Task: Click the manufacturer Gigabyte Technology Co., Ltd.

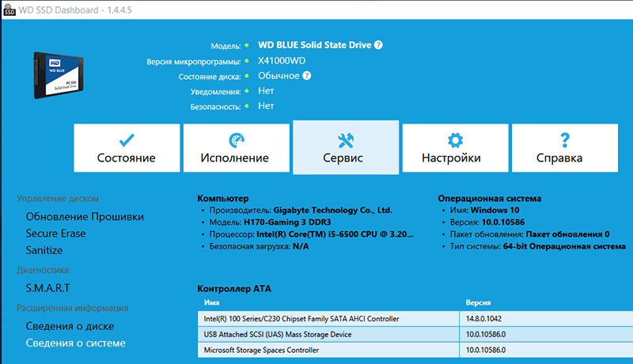Action: [332, 210]
